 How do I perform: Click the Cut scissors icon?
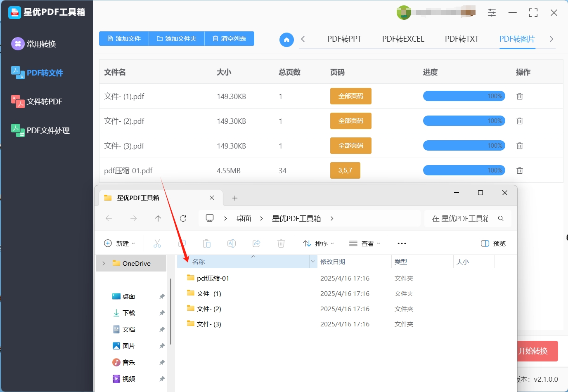click(157, 243)
